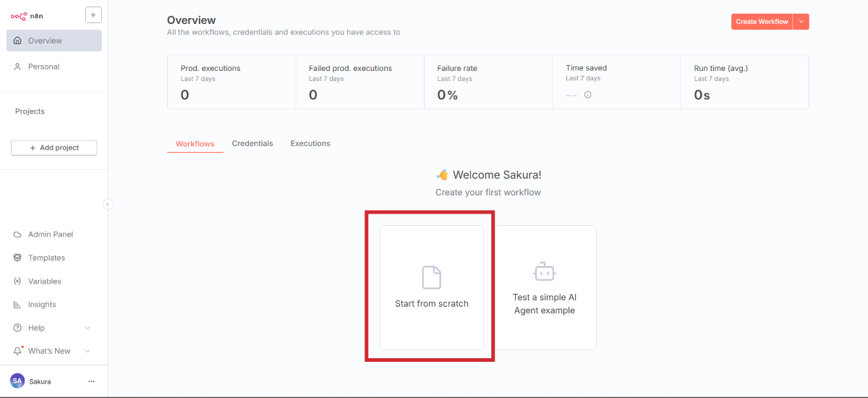Open the Insights section
The image size is (868, 398).
pyautogui.click(x=42, y=305)
